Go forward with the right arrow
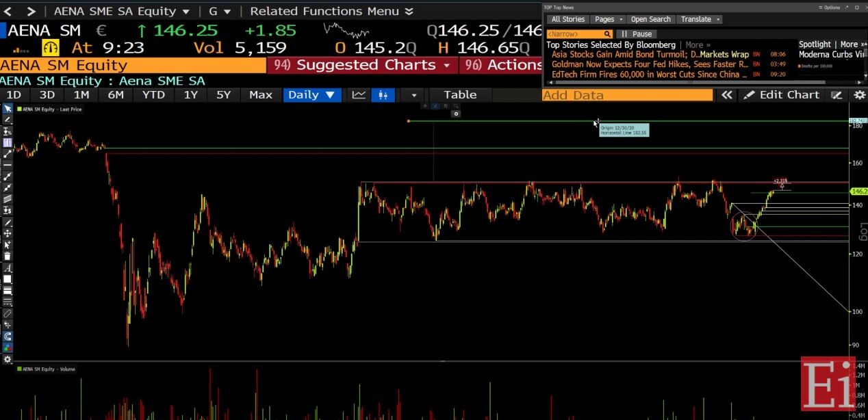Screen dimensions: 868x420 31,12
